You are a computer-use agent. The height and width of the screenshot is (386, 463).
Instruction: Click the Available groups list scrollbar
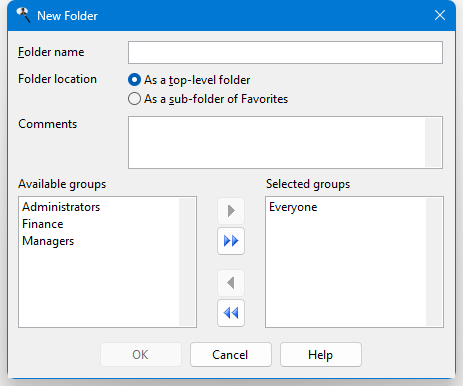(187, 262)
